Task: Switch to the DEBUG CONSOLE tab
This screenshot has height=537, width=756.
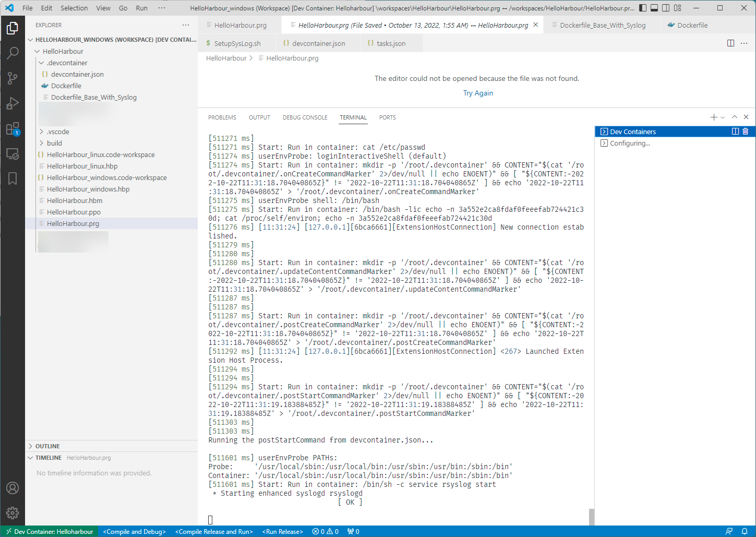Action: pyautogui.click(x=305, y=117)
